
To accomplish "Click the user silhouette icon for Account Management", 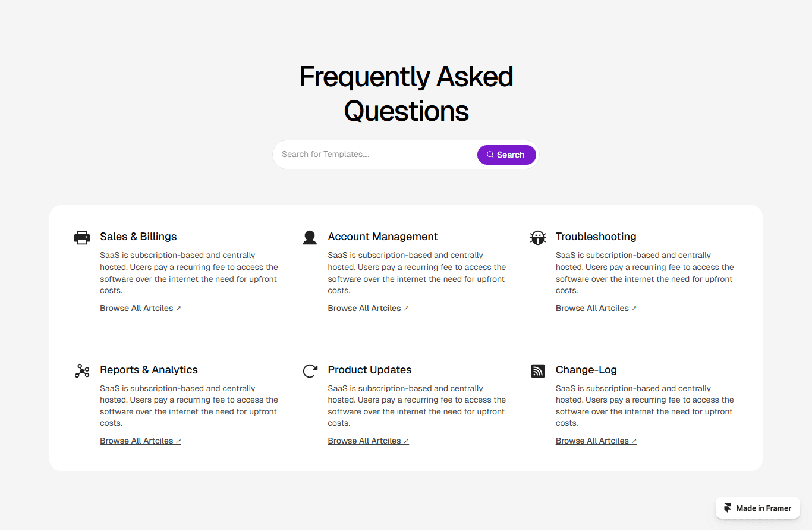I will coord(310,238).
